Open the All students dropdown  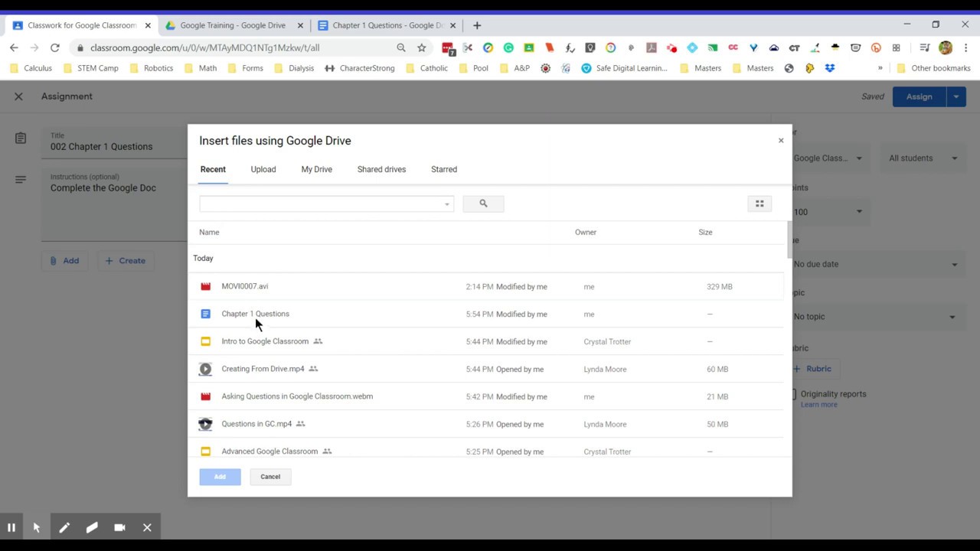click(x=923, y=158)
